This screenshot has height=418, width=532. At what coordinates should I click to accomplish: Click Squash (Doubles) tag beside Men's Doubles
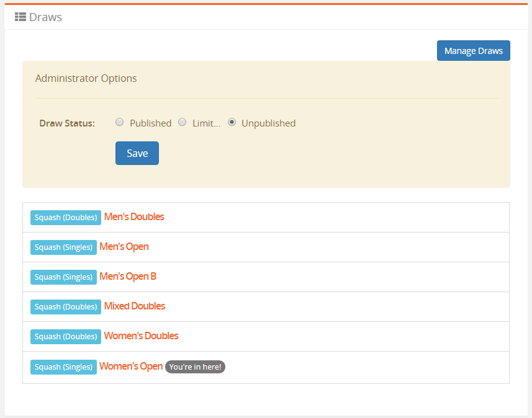click(66, 217)
